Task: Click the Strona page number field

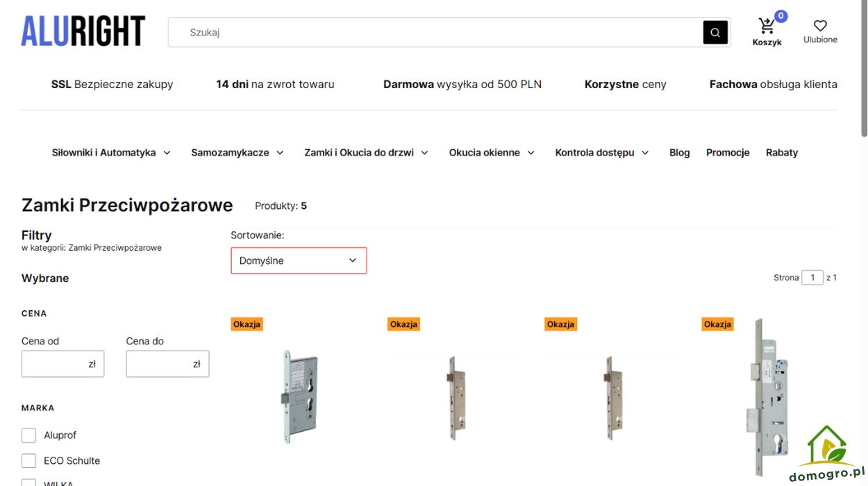Action: 812,278
